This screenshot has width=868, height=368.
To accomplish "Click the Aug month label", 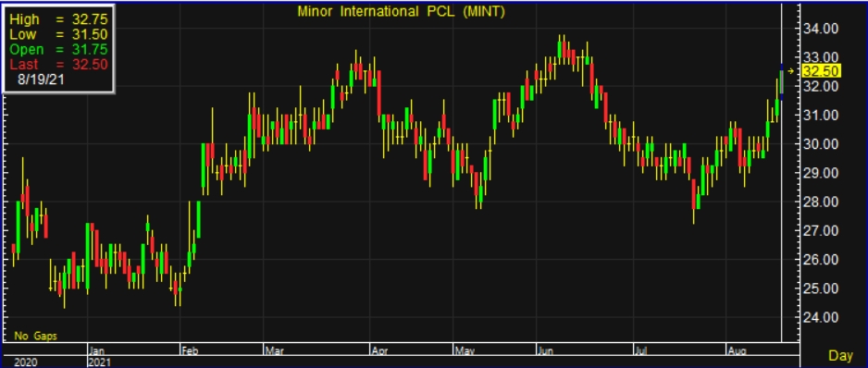I will pos(737,350).
